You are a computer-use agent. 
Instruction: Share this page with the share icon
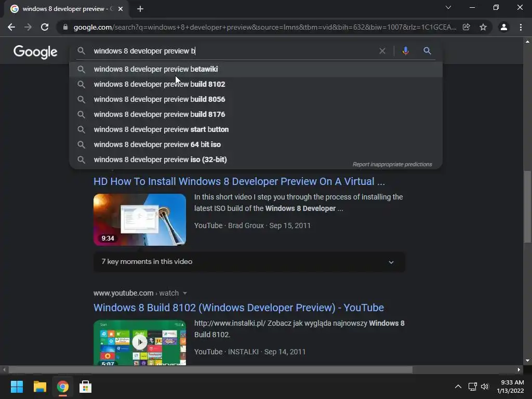(x=467, y=27)
